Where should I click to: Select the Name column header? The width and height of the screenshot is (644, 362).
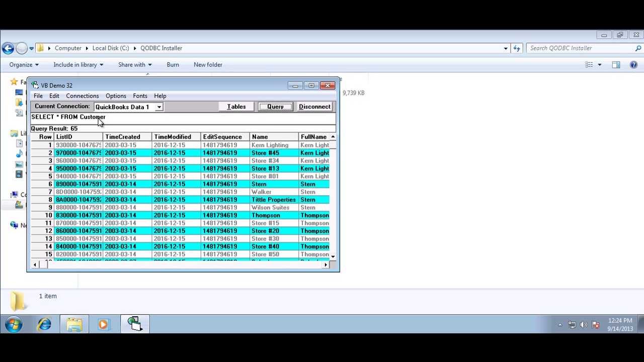click(274, 137)
